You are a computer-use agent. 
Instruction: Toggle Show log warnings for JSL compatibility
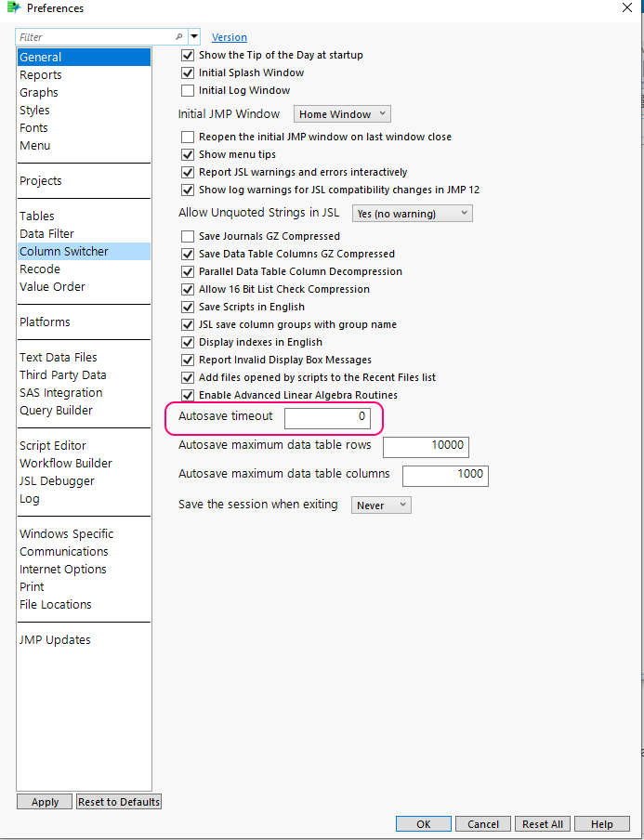click(x=188, y=190)
